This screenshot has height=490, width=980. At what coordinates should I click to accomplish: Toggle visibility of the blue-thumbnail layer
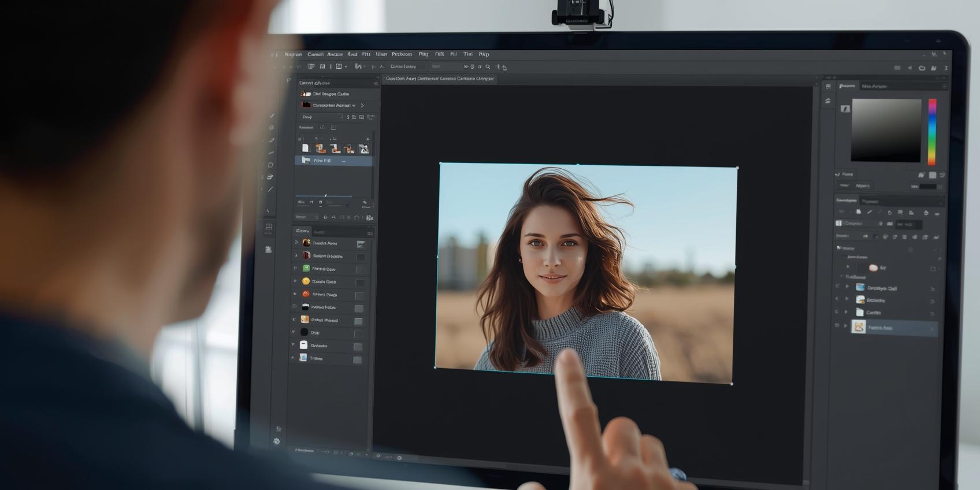coord(838,286)
